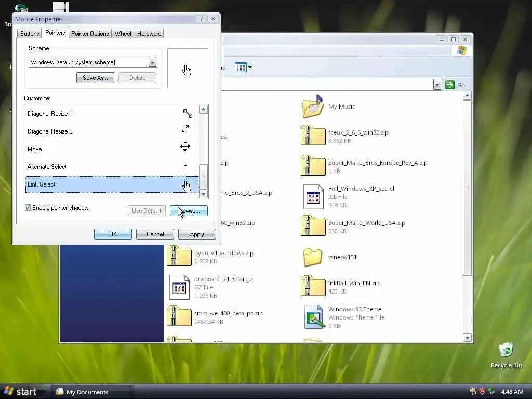Switch to the Pointer Options tab
Viewport: 532px width, 399px height.
click(x=90, y=34)
